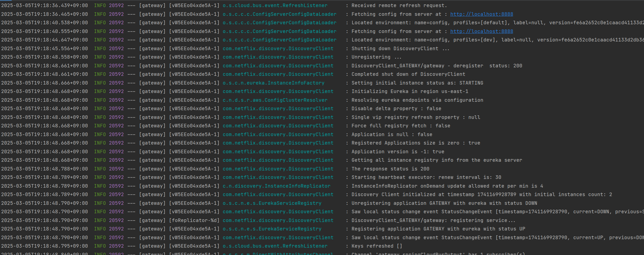Screen dimensions: 644x255
Task: Select "Disable delta property : false" message
Action: [x=396, y=109]
